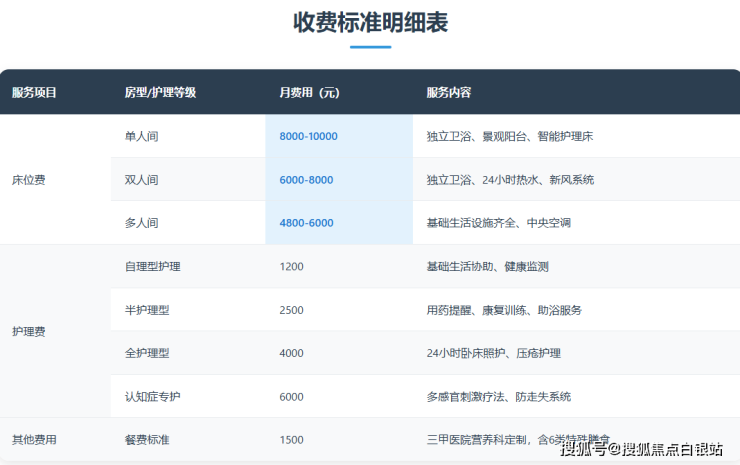Select the 月费用（元） column header
The width and height of the screenshot is (740, 465).
pos(309,93)
